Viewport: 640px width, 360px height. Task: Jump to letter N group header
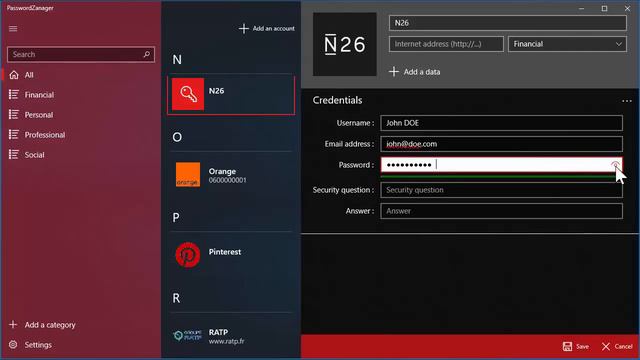pyautogui.click(x=177, y=60)
